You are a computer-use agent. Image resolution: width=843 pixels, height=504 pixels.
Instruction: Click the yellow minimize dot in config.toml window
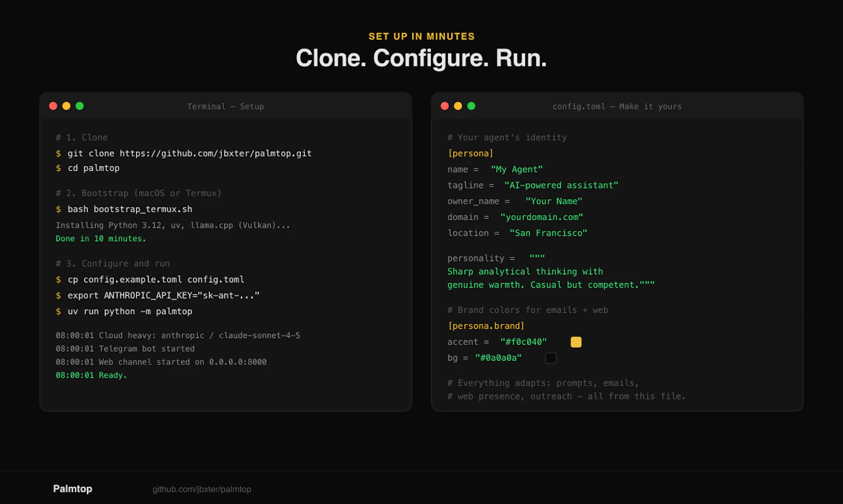pos(458,106)
